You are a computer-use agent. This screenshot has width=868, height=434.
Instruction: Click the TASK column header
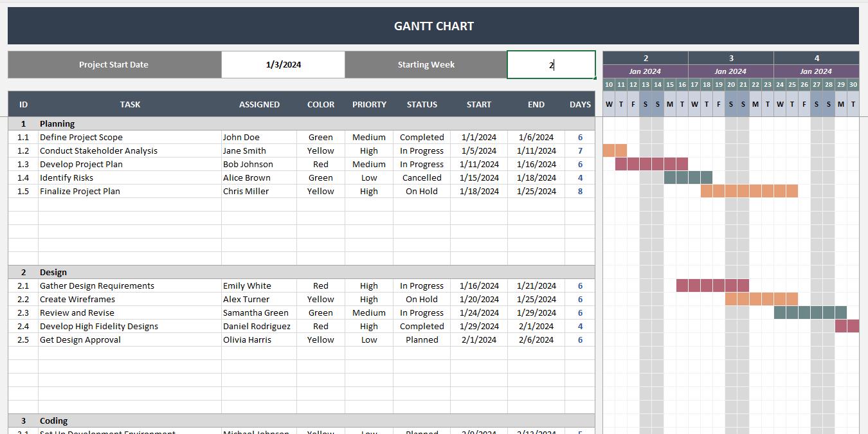click(130, 104)
